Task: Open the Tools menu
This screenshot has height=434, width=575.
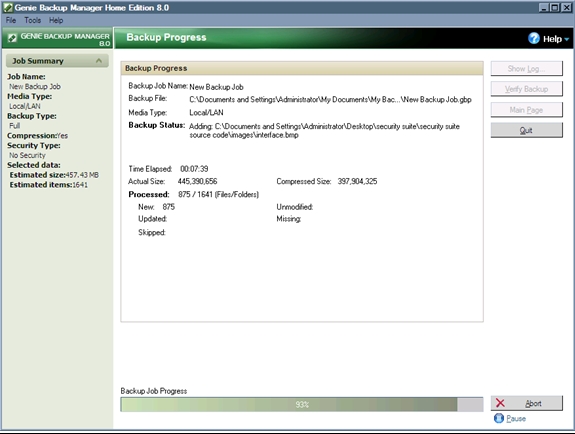Action: [33, 20]
